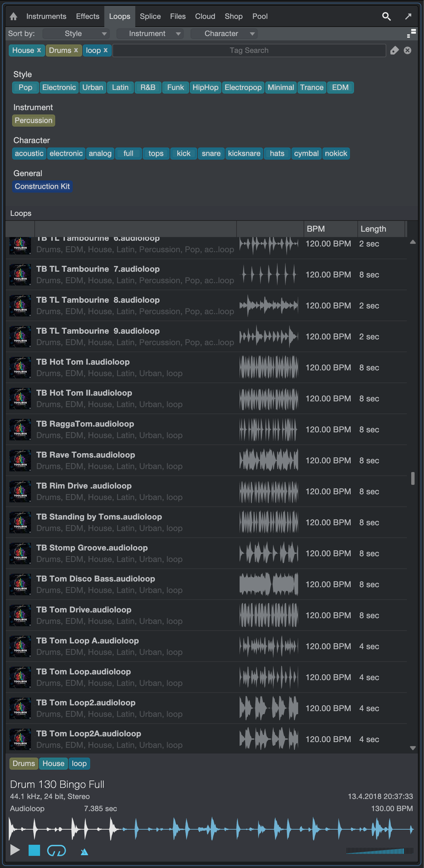The image size is (424, 868).
Task: Switch to the Effects tab
Action: (87, 16)
